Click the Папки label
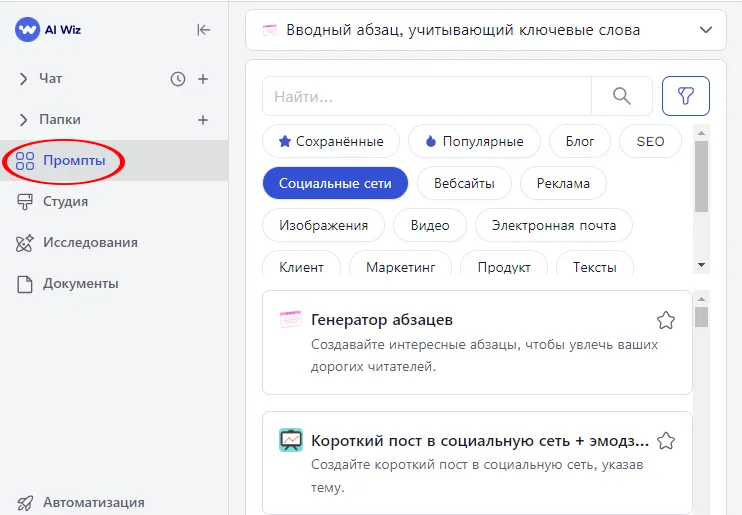The width and height of the screenshot is (742, 515). pos(60,120)
